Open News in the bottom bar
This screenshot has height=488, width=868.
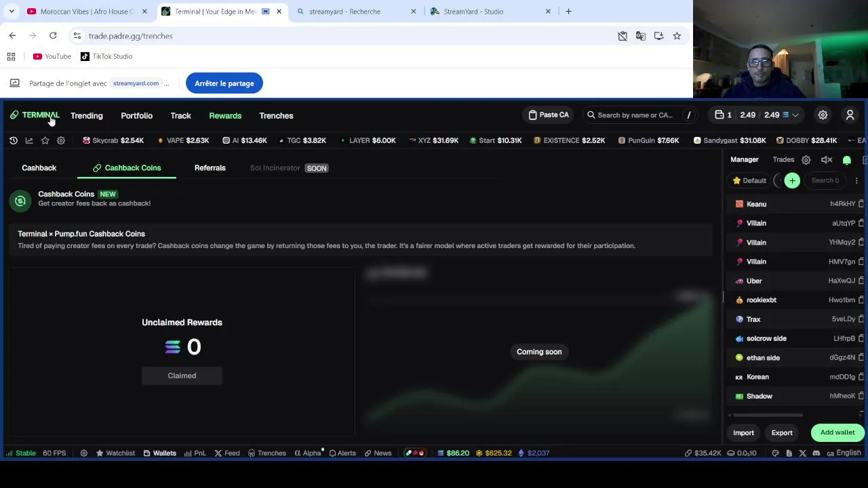tap(378, 453)
